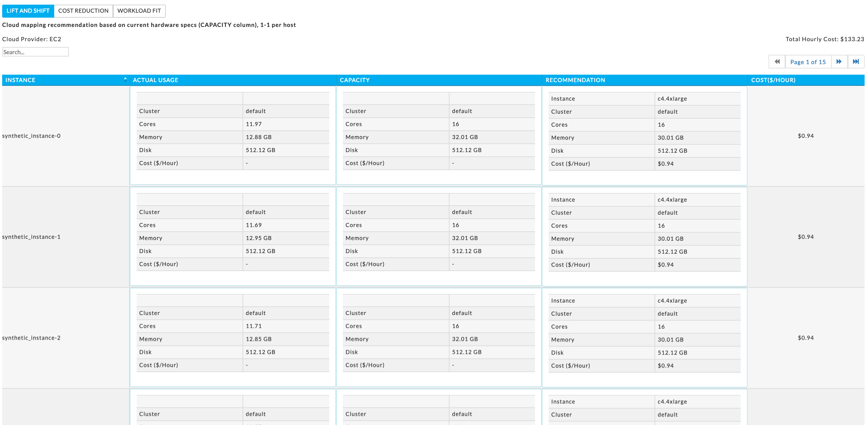868x425 pixels.
Task: Click c4.4xlarge recommendation for synthetic_instance-0
Action: click(672, 99)
